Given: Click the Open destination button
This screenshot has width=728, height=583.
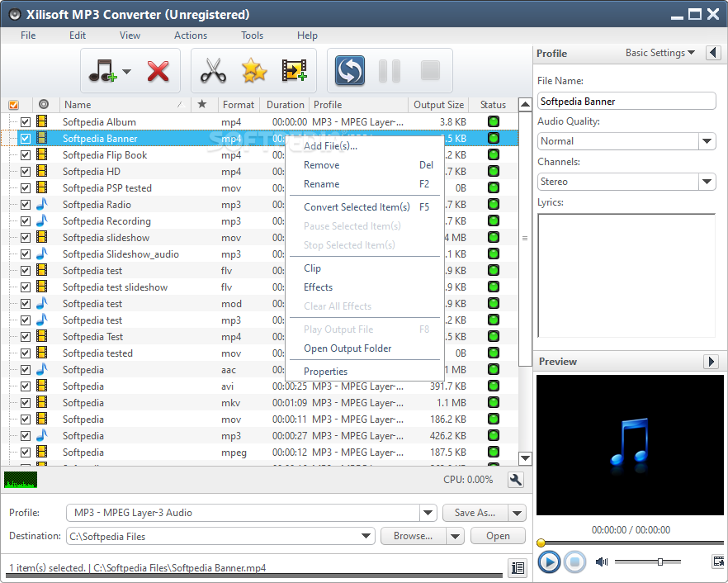Looking at the screenshot, I should pos(498,536).
